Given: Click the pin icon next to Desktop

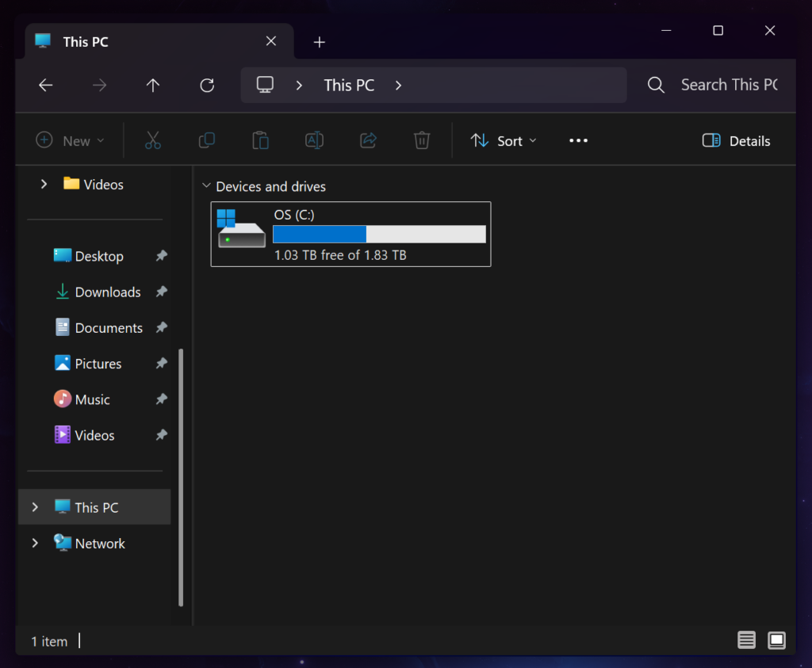Looking at the screenshot, I should (162, 256).
